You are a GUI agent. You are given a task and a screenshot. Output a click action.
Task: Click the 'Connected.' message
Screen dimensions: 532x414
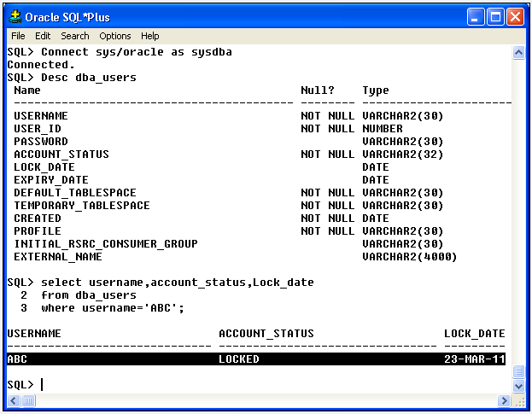click(x=41, y=64)
